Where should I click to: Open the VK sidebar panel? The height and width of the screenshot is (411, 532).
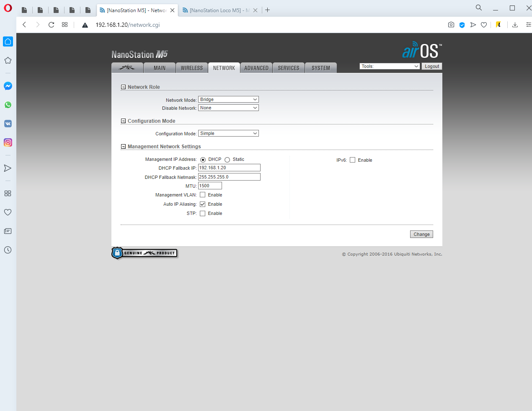coord(8,124)
